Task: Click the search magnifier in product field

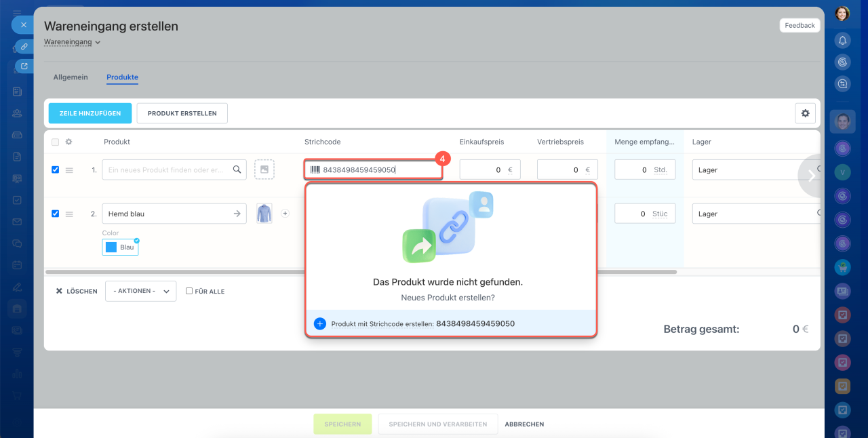Action: pos(237,170)
